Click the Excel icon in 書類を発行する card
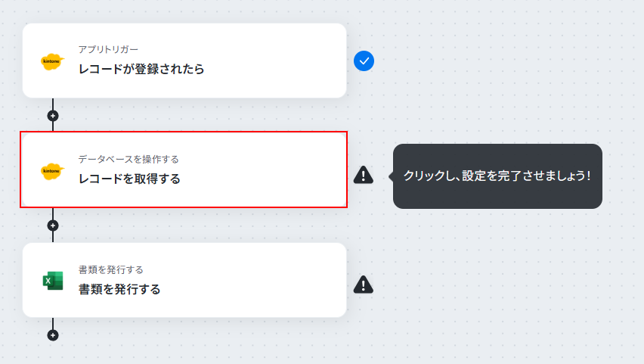 click(x=53, y=281)
